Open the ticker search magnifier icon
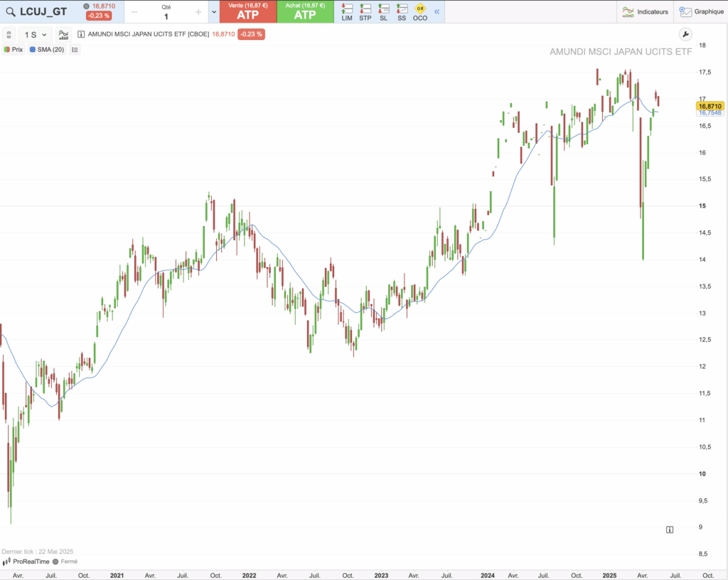Viewport: 728px width, 580px height. [10, 12]
